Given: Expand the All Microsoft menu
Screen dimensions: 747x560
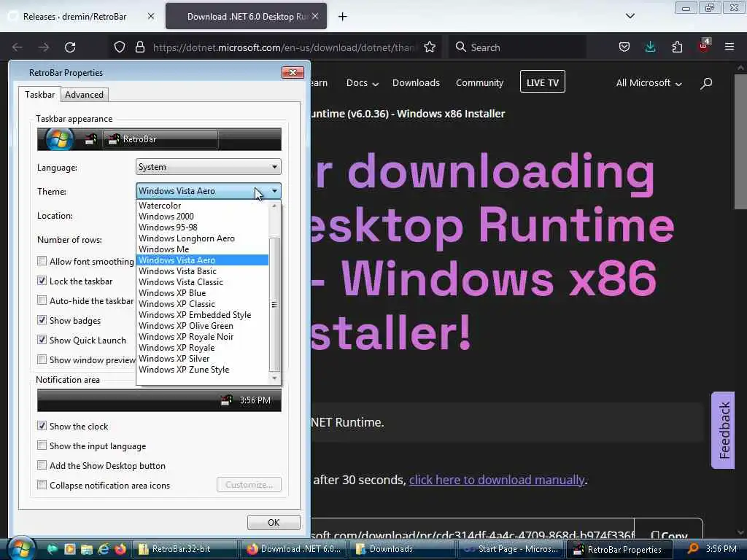Looking at the screenshot, I should 649,83.
